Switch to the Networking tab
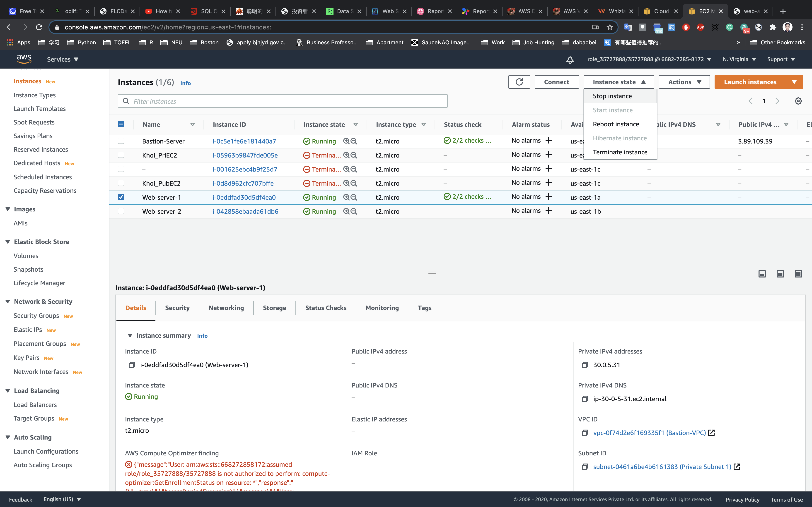Image resolution: width=812 pixels, height=507 pixels. 226,308
